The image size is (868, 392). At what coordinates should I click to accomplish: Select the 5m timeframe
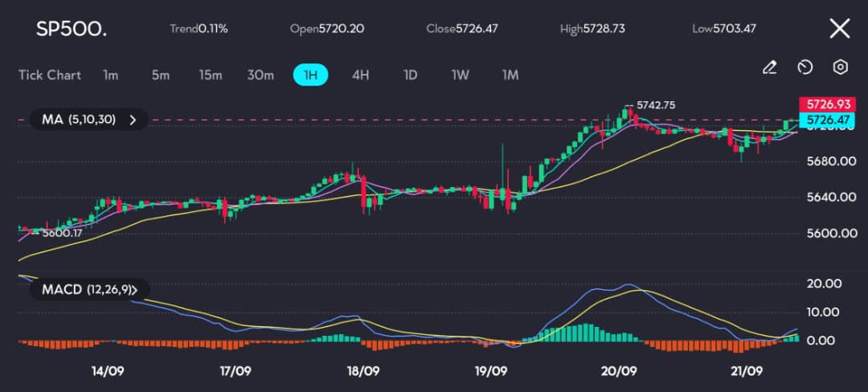(x=161, y=76)
